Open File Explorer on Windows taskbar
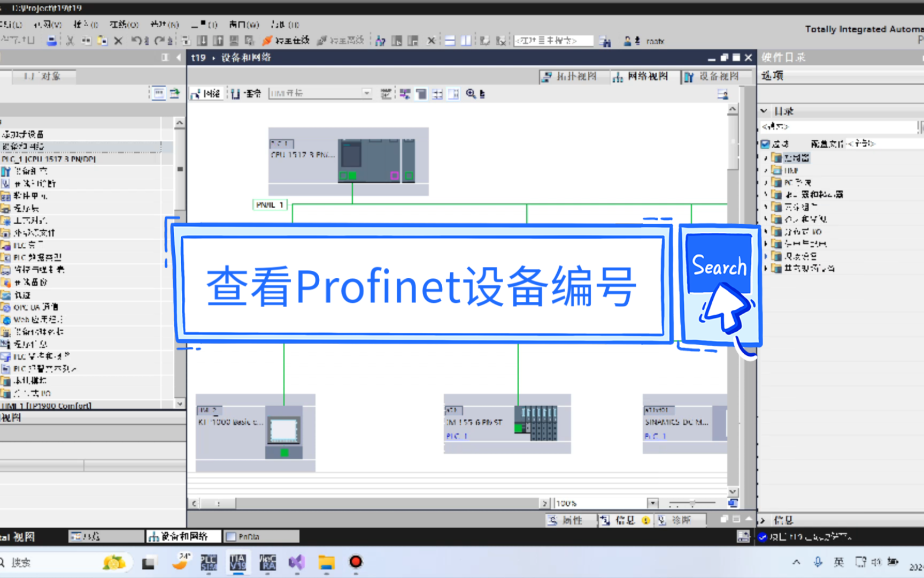The image size is (924, 578). point(326,562)
